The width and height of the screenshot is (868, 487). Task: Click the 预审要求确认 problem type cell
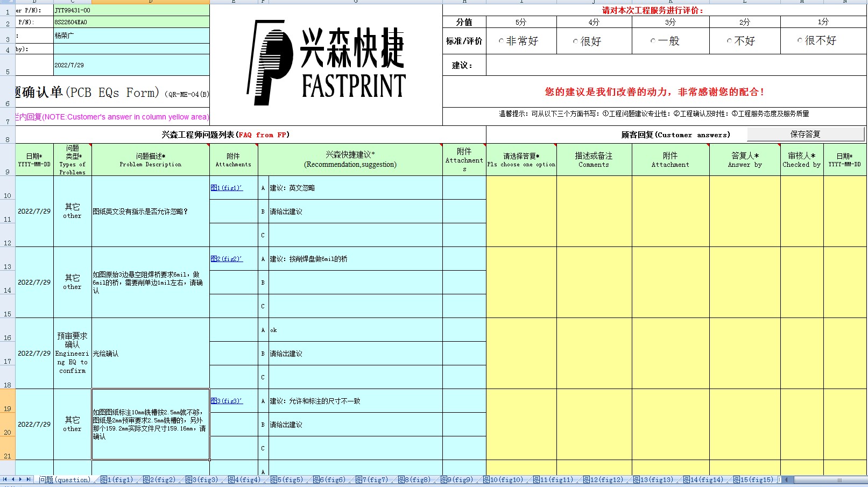tap(73, 354)
